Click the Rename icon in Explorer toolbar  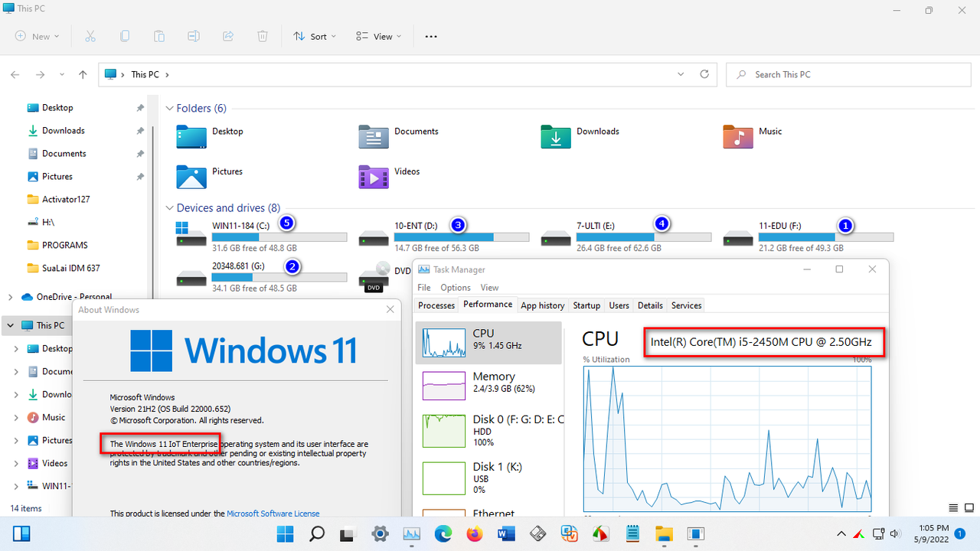[x=194, y=36]
